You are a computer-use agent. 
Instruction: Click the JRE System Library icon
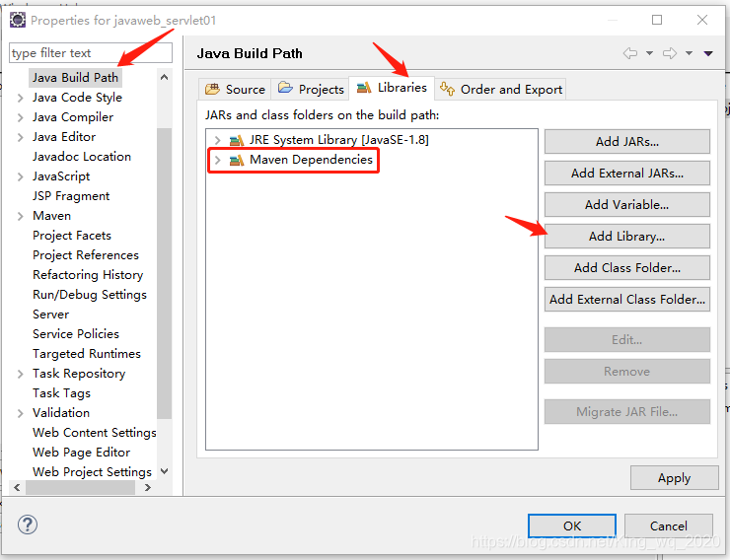tap(237, 140)
